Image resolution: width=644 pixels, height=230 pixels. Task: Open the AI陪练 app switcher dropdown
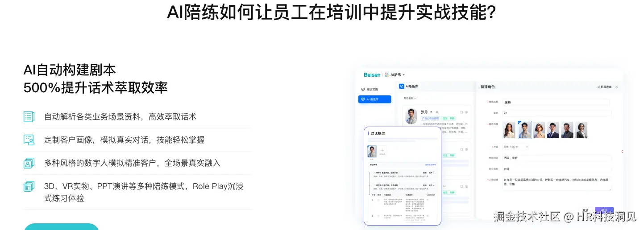tap(395, 75)
